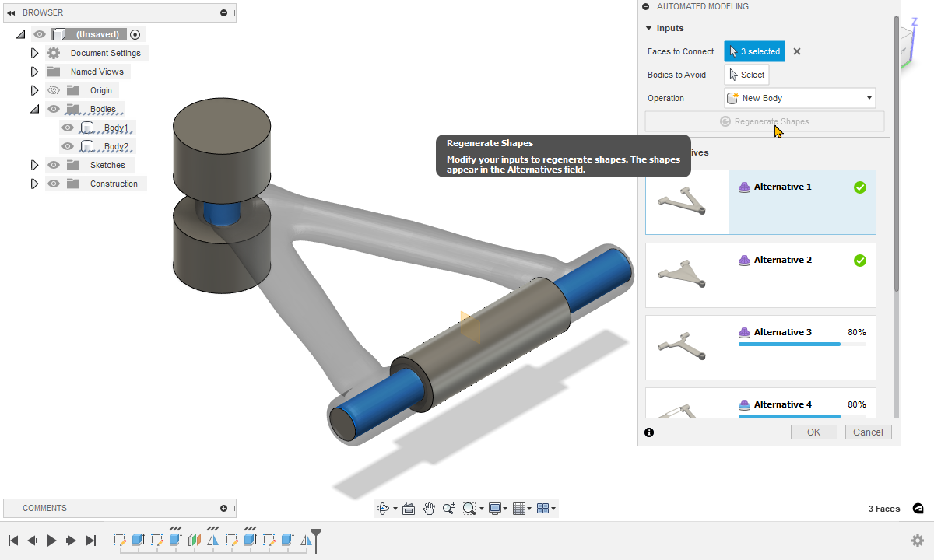Collapse the Inputs section
The image size is (934, 560).
pyautogui.click(x=648, y=29)
